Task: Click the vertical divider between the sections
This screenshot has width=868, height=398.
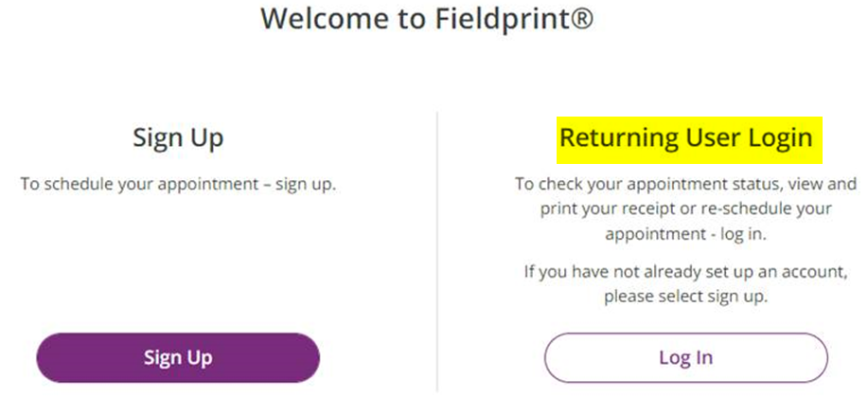Action: (x=437, y=246)
